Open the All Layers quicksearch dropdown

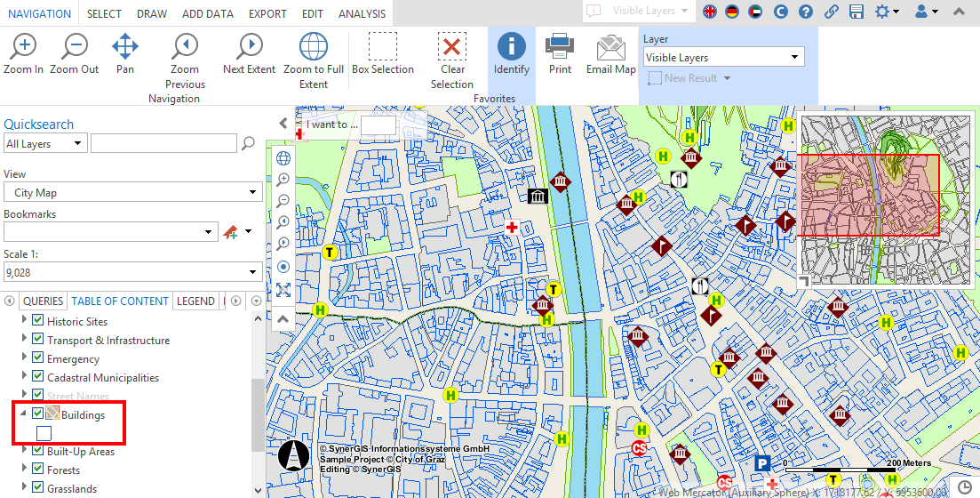tap(45, 143)
